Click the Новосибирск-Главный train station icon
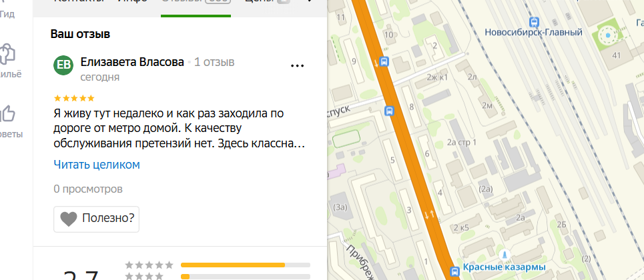The width and height of the screenshot is (644, 280). click(534, 22)
